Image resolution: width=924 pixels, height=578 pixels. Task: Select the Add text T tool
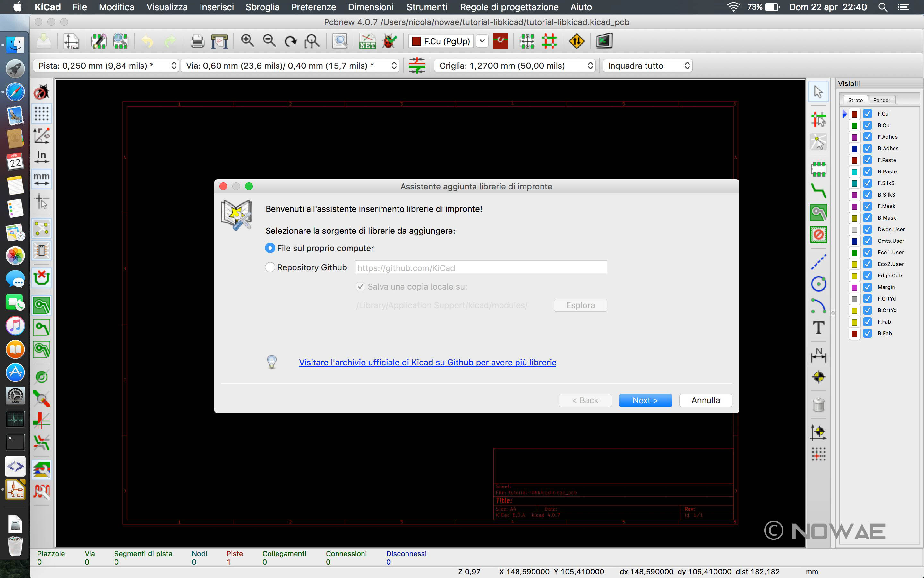pos(818,328)
